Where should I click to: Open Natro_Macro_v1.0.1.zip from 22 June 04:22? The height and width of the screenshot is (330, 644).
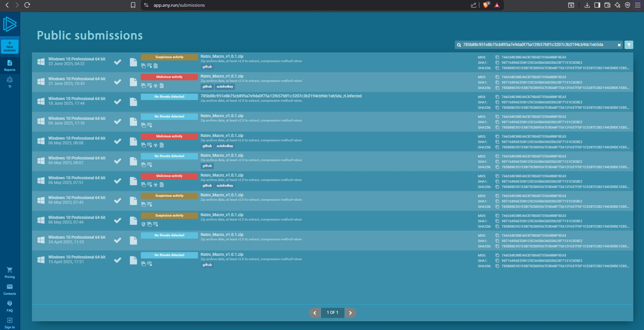pos(222,56)
